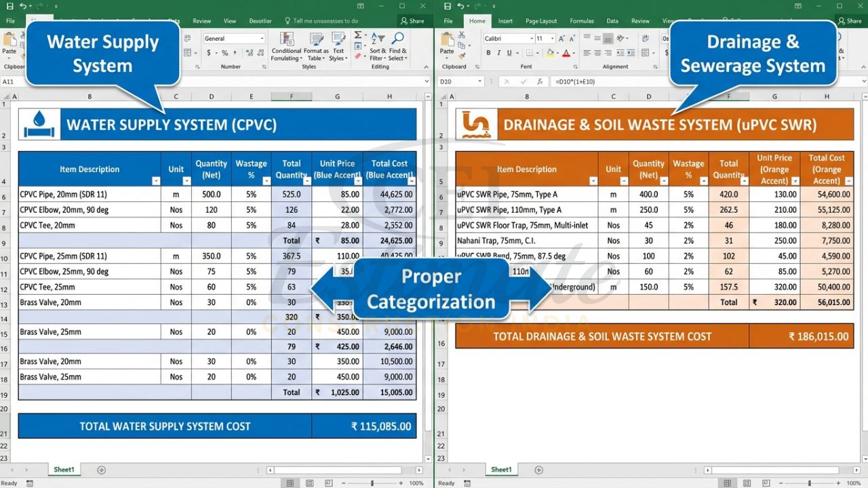Expand the Borders dropdown arrow

coord(538,52)
